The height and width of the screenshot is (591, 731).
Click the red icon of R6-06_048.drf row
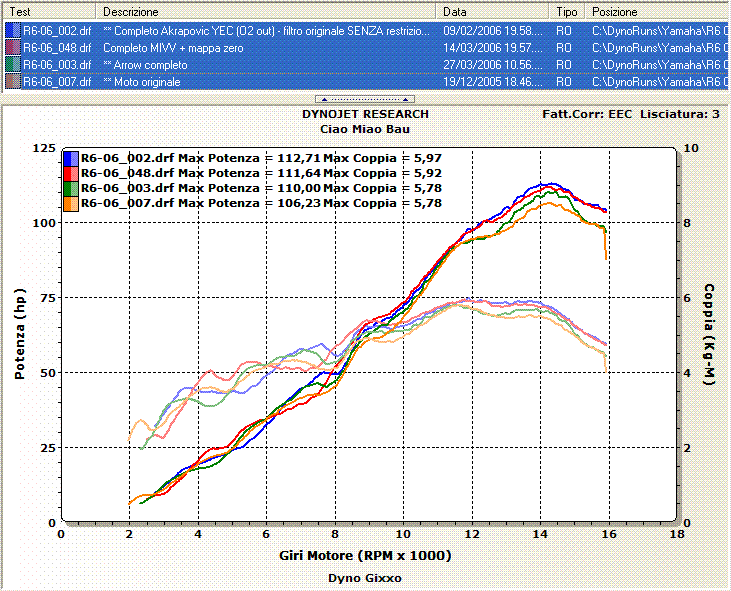click(x=13, y=47)
